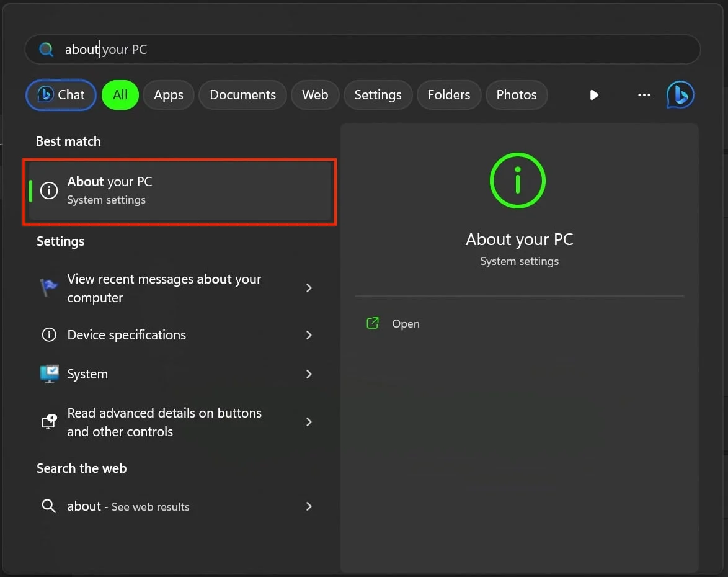728x577 pixels.
Task: Click the search text field containing 'about'
Action: [x=362, y=49]
